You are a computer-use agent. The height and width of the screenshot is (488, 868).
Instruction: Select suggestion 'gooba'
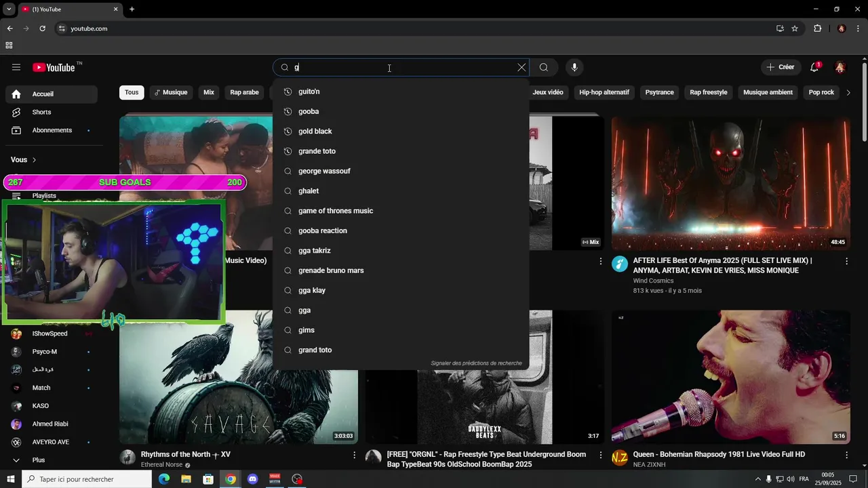[401, 111]
